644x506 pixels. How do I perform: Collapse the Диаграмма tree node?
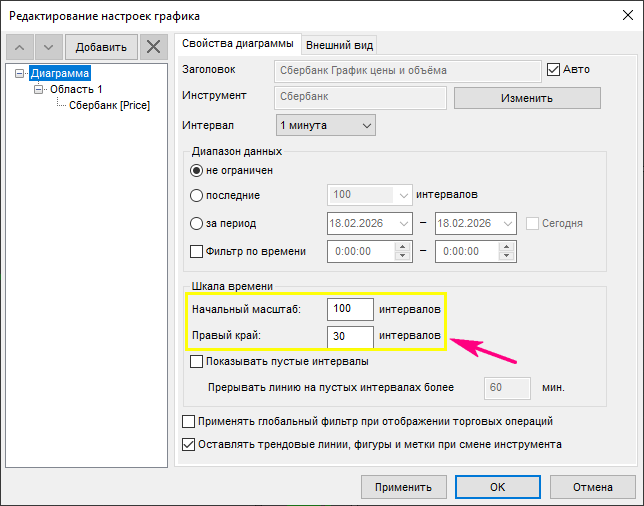click(x=21, y=73)
